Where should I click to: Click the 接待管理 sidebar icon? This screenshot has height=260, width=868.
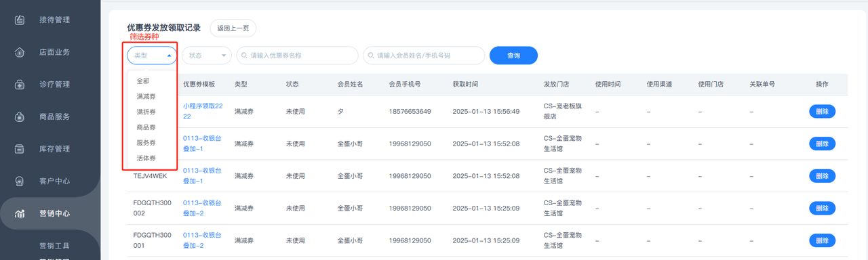pyautogui.click(x=20, y=20)
